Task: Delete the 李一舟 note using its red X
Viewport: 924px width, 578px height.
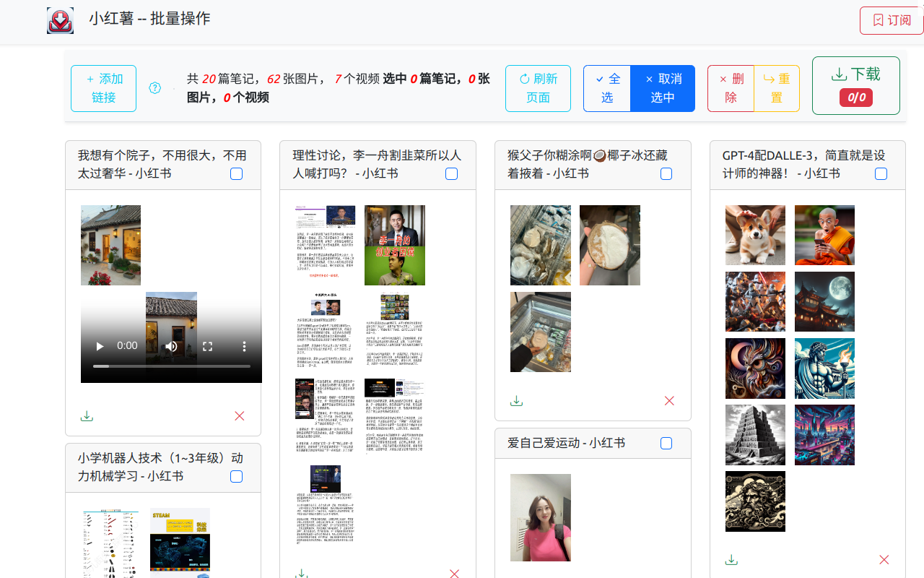Action: point(454,573)
